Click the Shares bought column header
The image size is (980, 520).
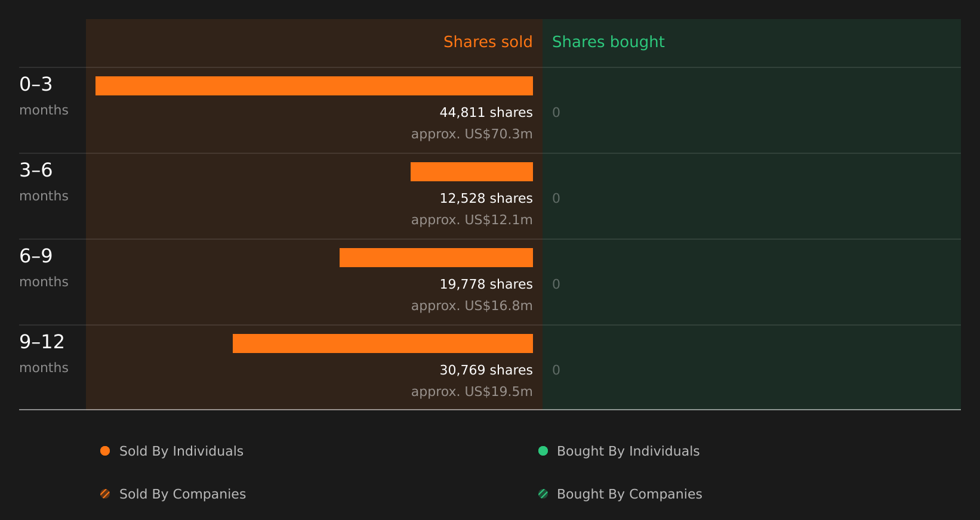tap(608, 42)
